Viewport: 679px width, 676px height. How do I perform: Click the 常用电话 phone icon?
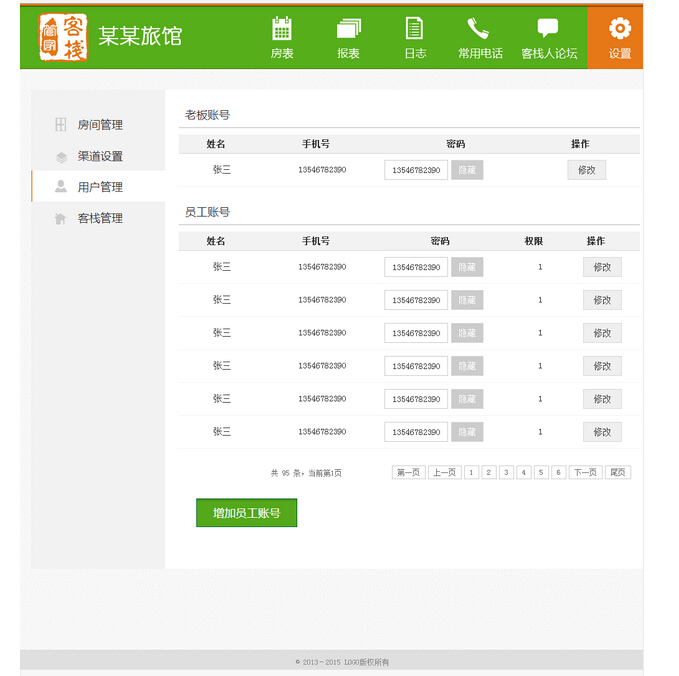[x=479, y=29]
